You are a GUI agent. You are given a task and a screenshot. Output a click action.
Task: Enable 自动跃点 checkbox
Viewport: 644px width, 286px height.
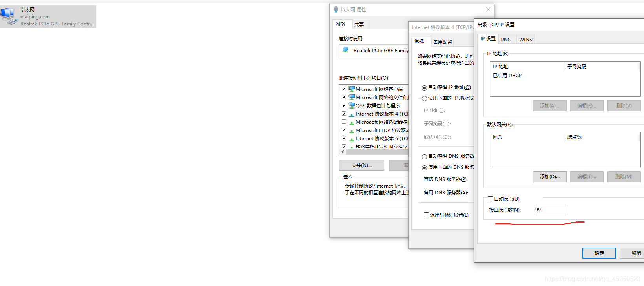[490, 199]
